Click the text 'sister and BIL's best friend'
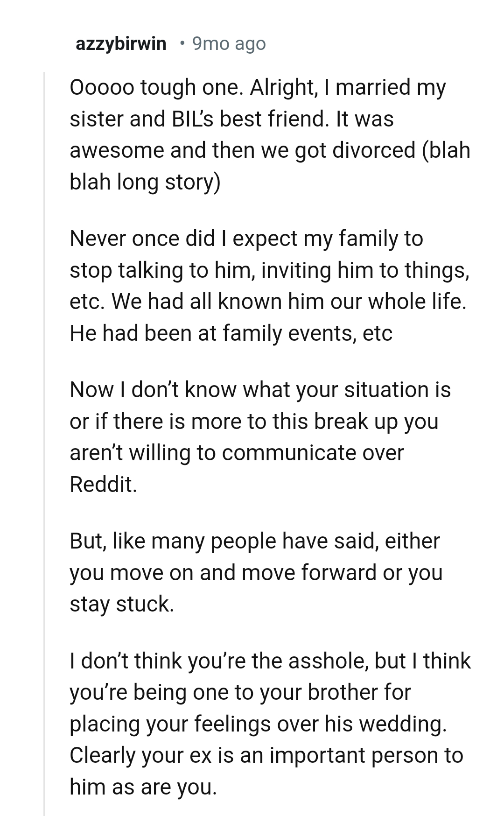 196,119
